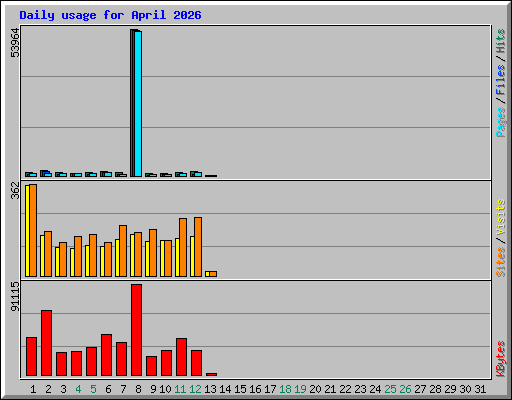This screenshot has width=512, height=400.
Task: Click the orange visits bar for day 7
Action: (123, 251)
